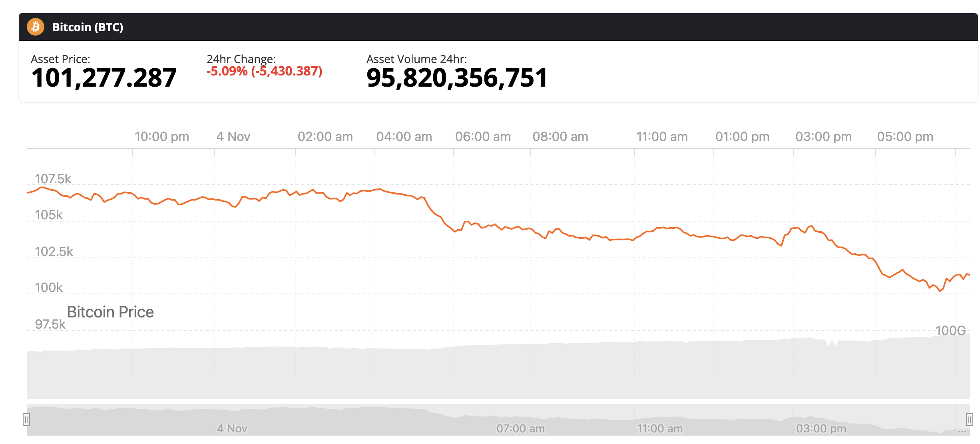Select the asset price value 101,277.287
The height and width of the screenshot is (444, 980).
tap(104, 78)
